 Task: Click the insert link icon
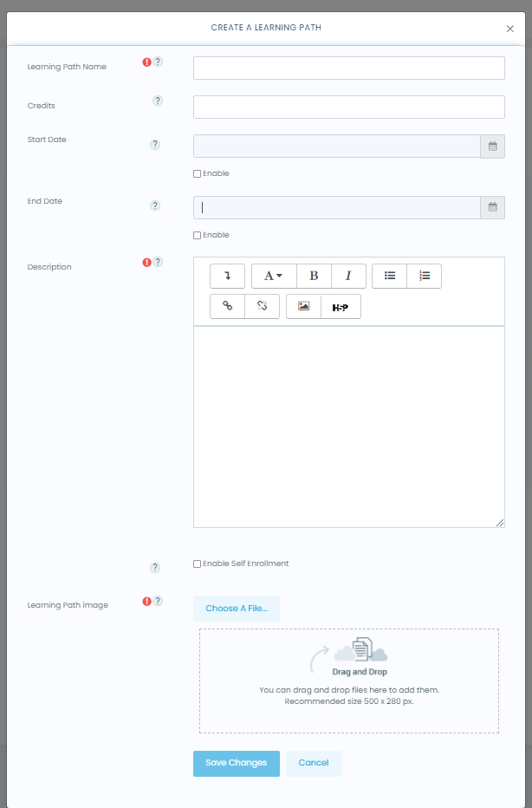[x=228, y=307]
